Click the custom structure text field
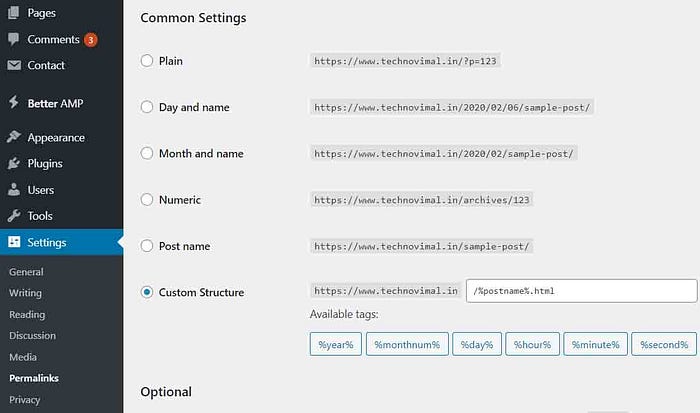 581,291
